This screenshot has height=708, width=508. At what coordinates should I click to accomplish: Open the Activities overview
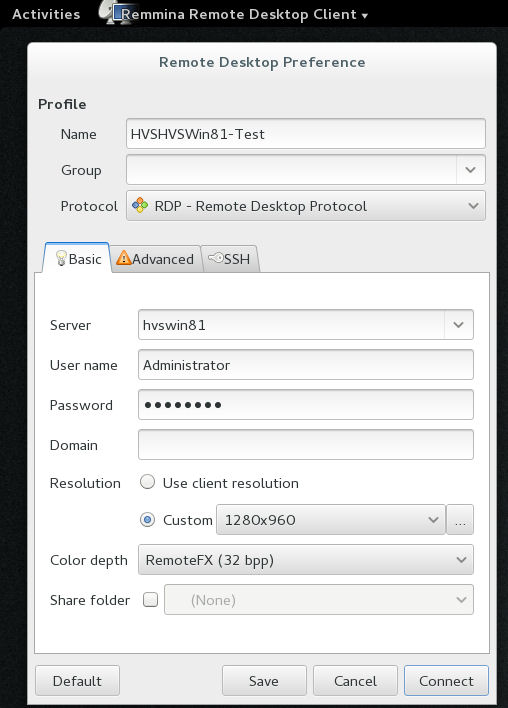pos(46,14)
